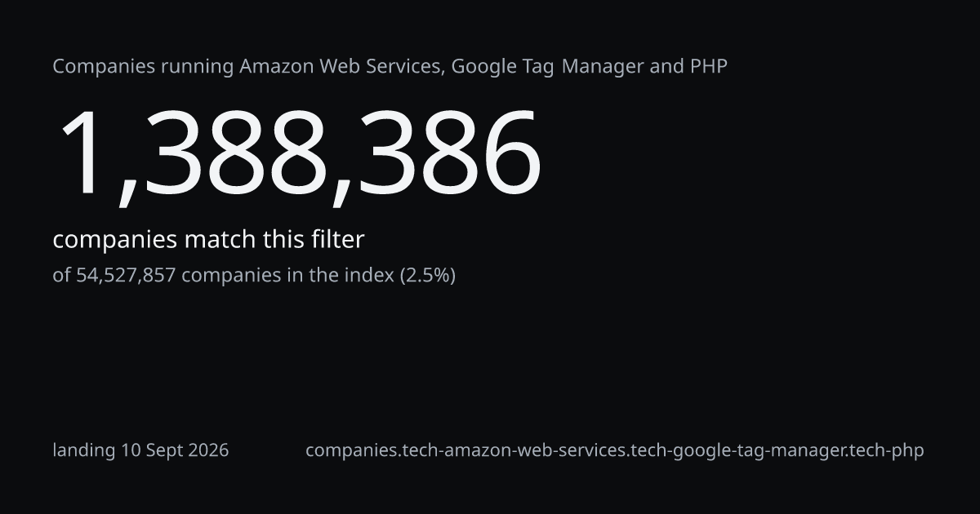The height and width of the screenshot is (514, 980).
Task: Click the heading starting "Companies running"
Action: pos(390,67)
